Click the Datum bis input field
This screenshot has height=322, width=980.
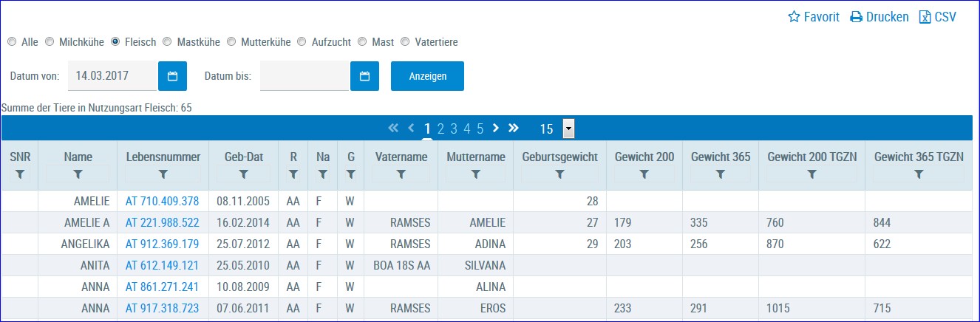click(x=304, y=76)
